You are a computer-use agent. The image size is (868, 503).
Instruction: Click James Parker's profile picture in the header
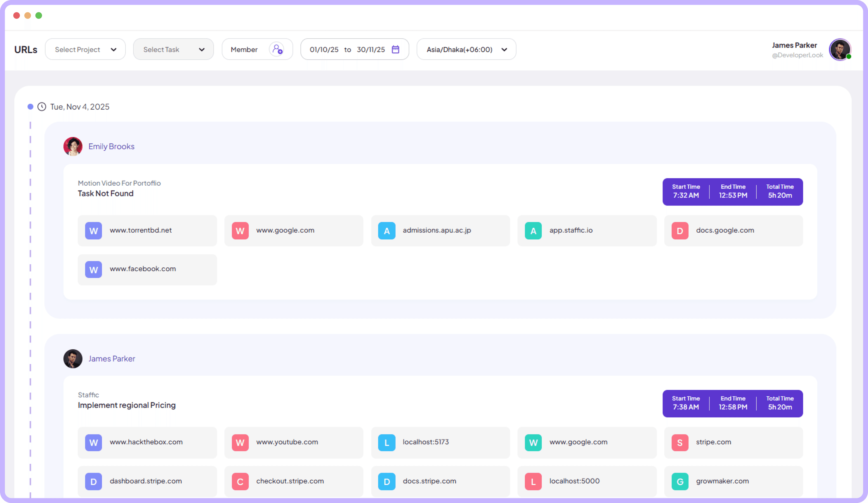tap(840, 50)
